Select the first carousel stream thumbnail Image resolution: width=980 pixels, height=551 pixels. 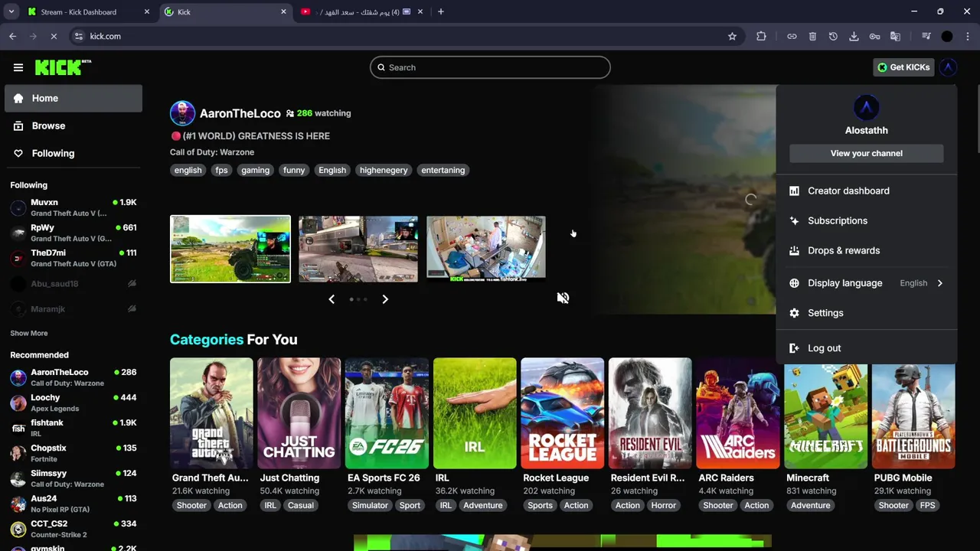coord(230,249)
